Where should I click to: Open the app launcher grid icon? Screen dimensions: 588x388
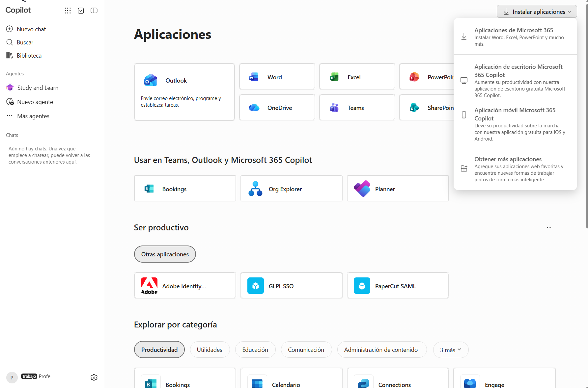coord(68,11)
